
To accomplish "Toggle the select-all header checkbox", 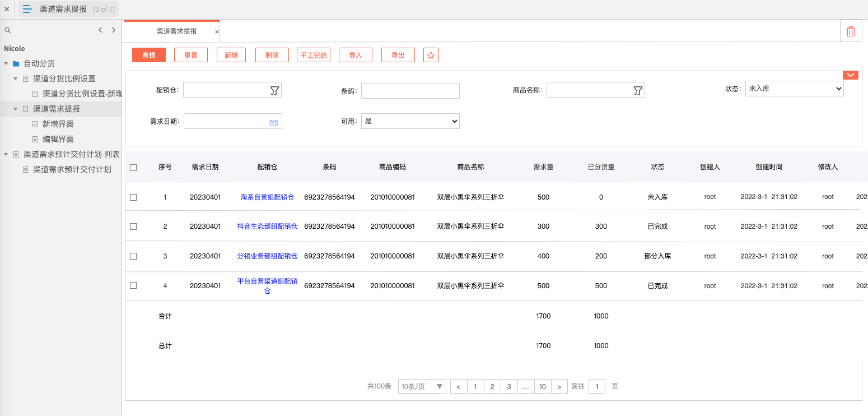I will point(133,167).
